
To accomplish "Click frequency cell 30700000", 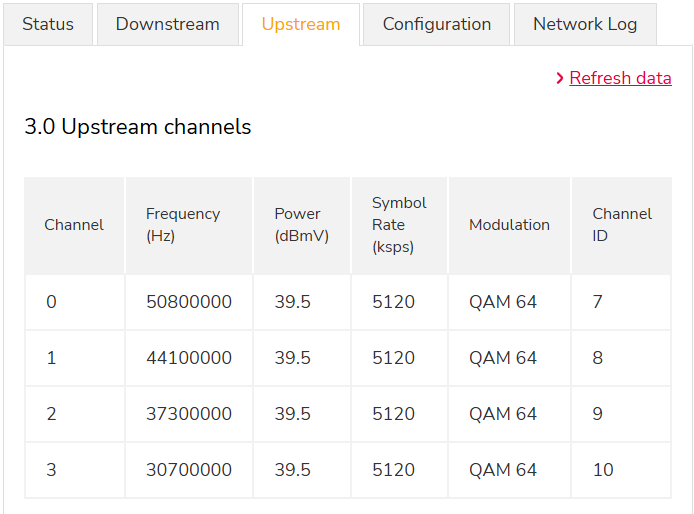I will (189, 470).
